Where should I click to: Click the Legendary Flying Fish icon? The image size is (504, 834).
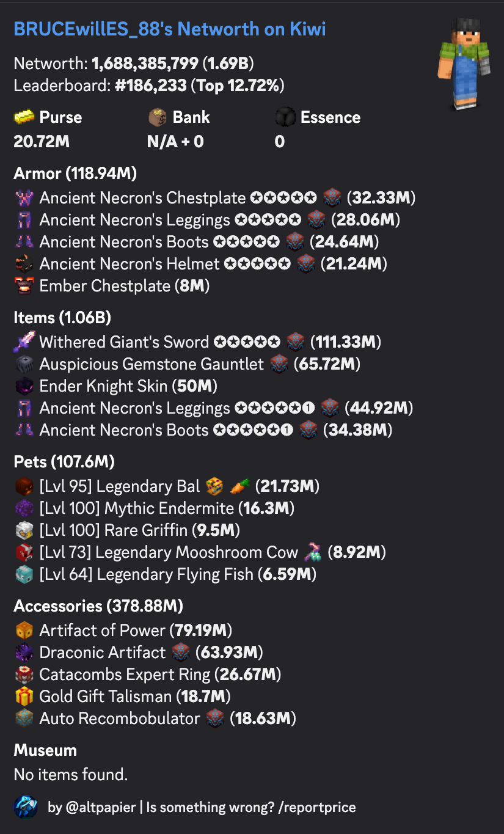pos(24,574)
